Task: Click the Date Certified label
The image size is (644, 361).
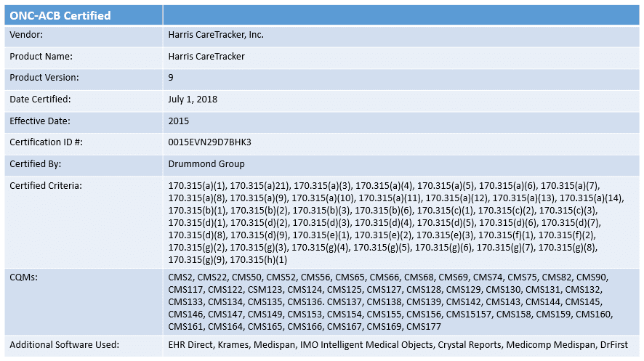Action: tap(40, 100)
